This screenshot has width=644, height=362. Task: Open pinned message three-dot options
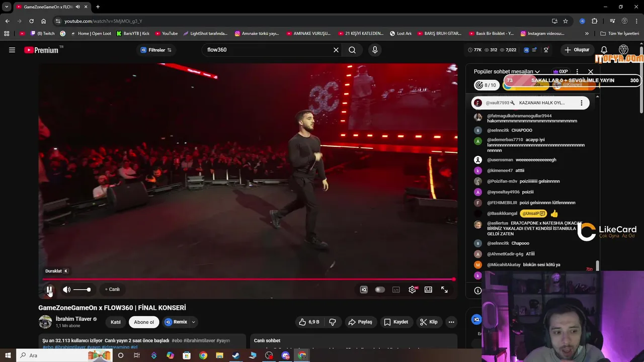581,103
